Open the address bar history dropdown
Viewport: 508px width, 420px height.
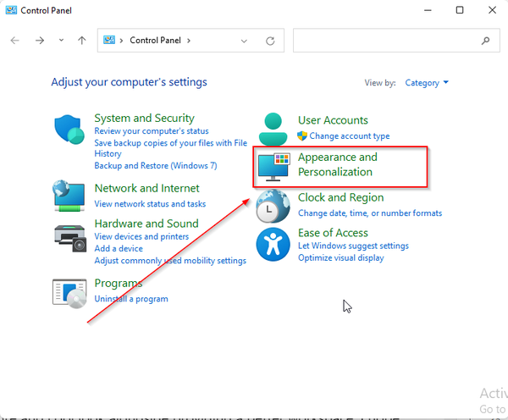(244, 41)
